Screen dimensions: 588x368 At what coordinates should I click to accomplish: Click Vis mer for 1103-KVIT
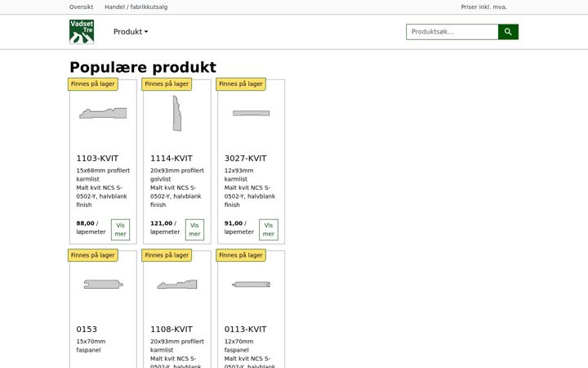[x=120, y=230]
